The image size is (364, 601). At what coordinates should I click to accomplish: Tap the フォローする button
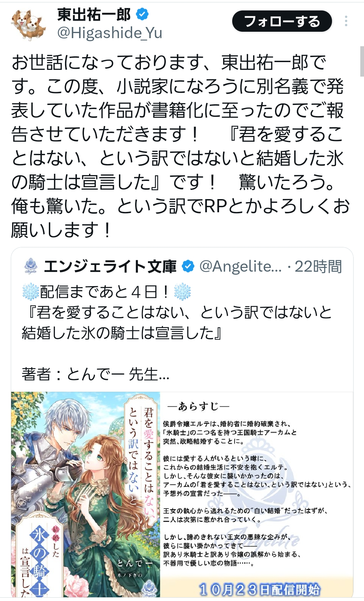[282, 21]
